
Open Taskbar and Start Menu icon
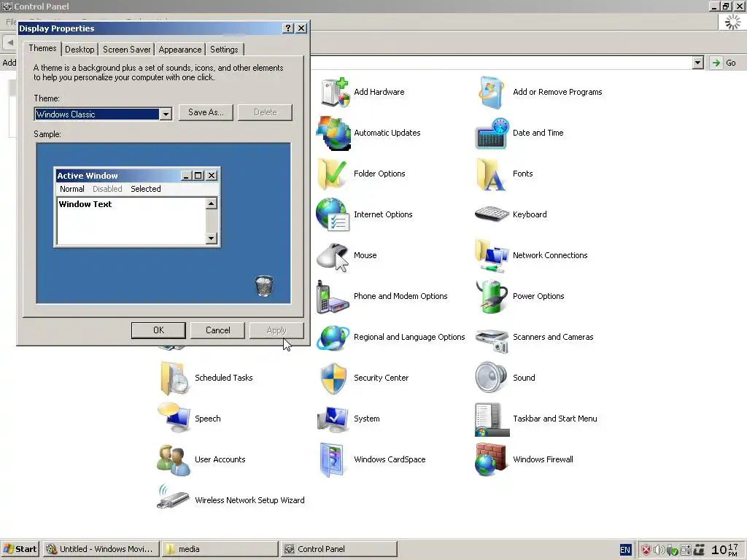coord(492,419)
